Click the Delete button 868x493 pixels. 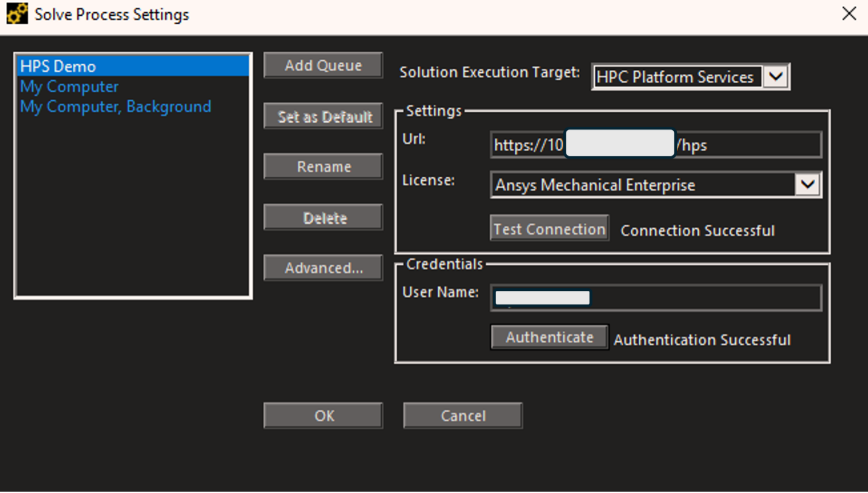[323, 217]
